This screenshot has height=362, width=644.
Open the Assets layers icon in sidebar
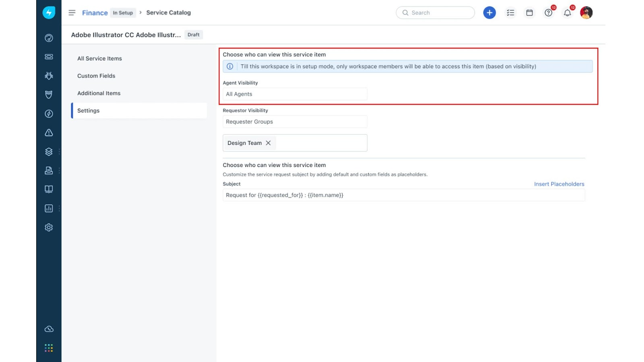(49, 152)
